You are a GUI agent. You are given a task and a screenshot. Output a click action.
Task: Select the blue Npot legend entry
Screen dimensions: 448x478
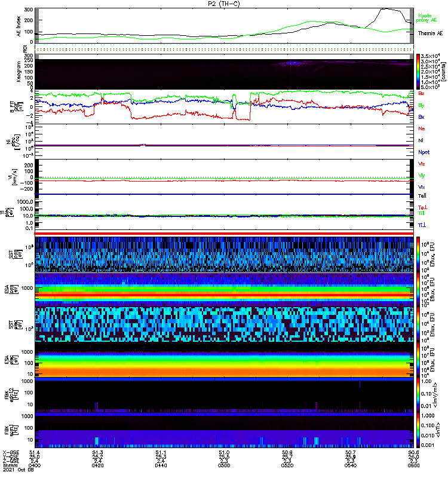click(x=424, y=152)
